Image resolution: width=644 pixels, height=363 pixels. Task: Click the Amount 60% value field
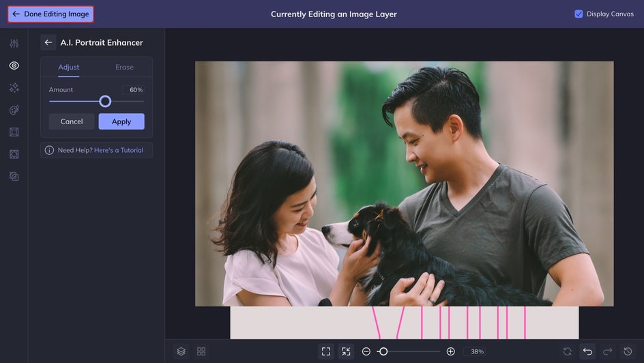point(132,89)
